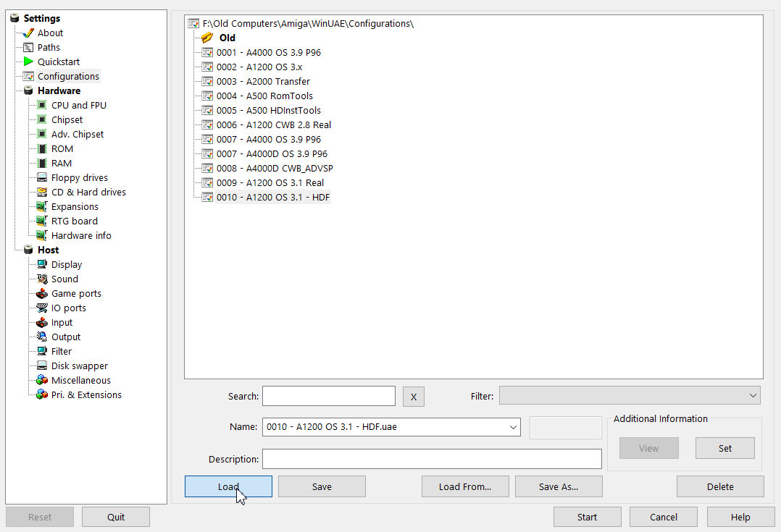Select the Hardware tree node
The height and width of the screenshot is (532, 781).
pyautogui.click(x=59, y=91)
